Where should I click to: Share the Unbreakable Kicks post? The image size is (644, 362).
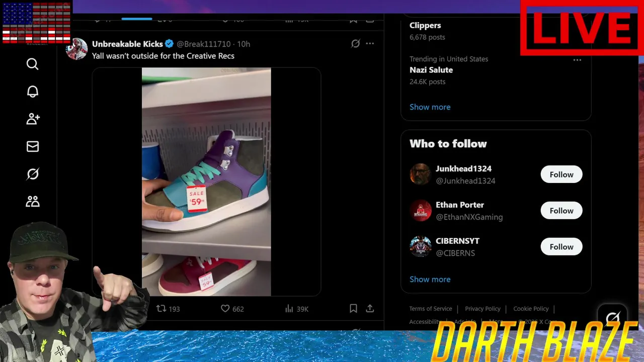pos(370,308)
